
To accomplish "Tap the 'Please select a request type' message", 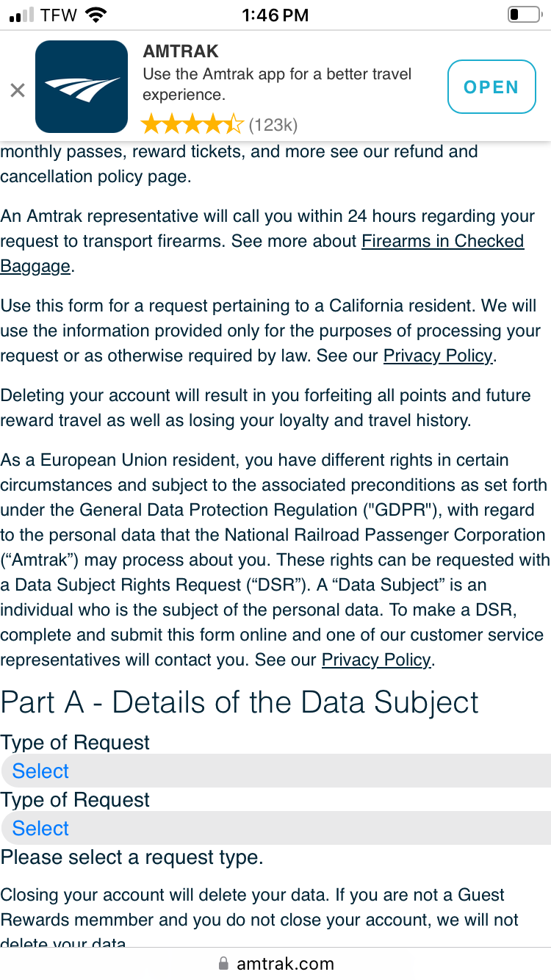I will pyautogui.click(x=132, y=857).
